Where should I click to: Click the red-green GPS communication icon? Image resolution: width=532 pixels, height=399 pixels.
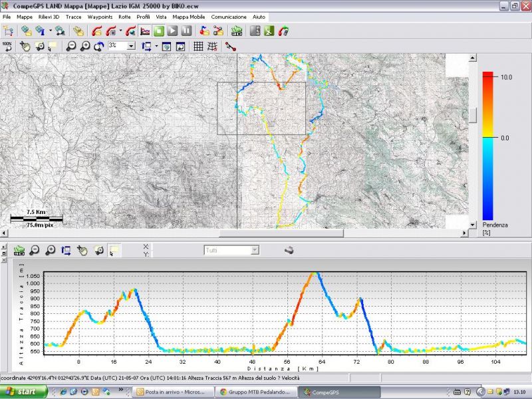pyautogui.click(x=283, y=31)
